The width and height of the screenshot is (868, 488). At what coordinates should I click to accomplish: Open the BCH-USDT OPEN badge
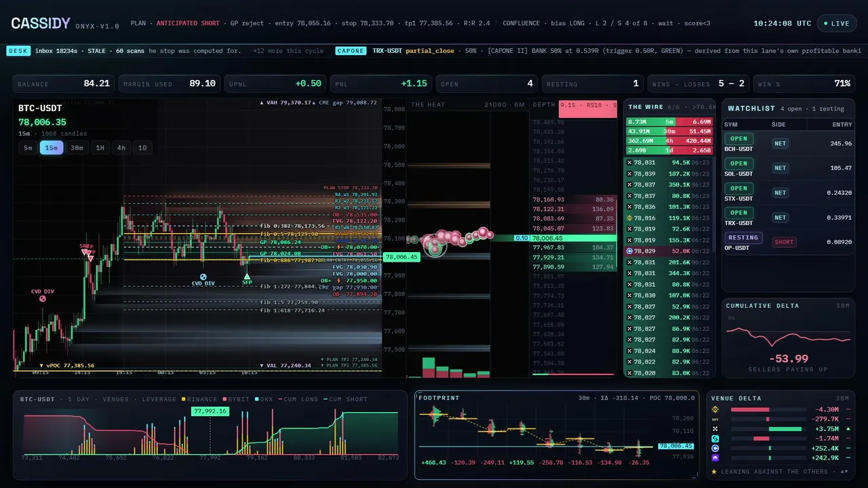738,139
